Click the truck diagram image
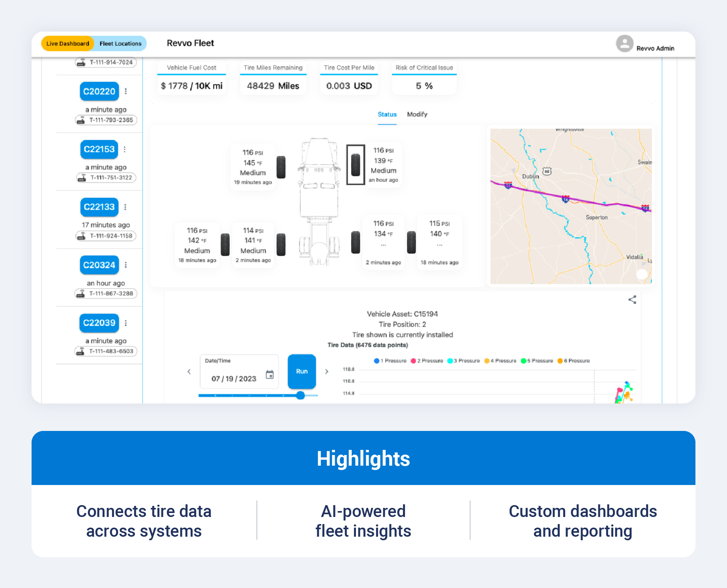 tap(319, 201)
